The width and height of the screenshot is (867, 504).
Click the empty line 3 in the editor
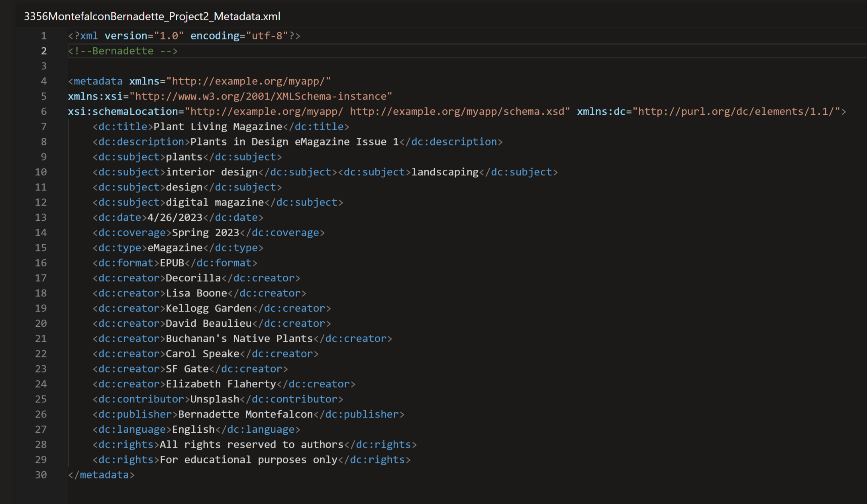point(466,66)
